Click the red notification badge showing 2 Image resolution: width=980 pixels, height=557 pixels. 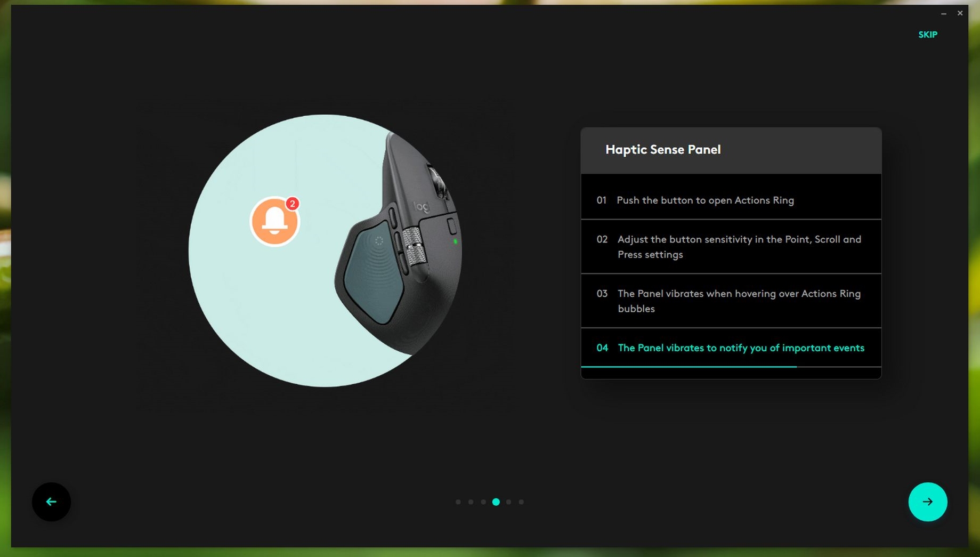click(292, 204)
